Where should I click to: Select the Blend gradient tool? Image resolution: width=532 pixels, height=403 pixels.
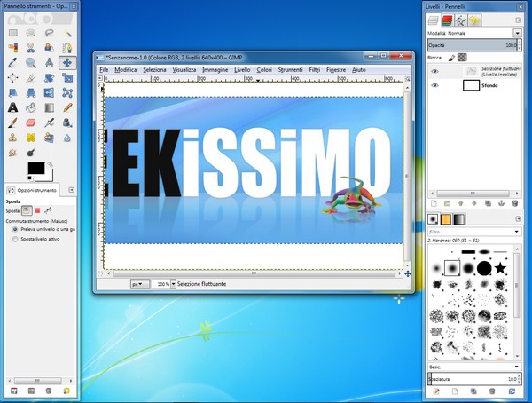pos(49,107)
